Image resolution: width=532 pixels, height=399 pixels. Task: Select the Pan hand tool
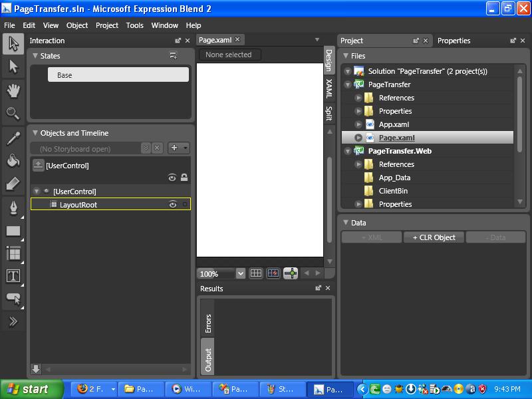tap(13, 91)
